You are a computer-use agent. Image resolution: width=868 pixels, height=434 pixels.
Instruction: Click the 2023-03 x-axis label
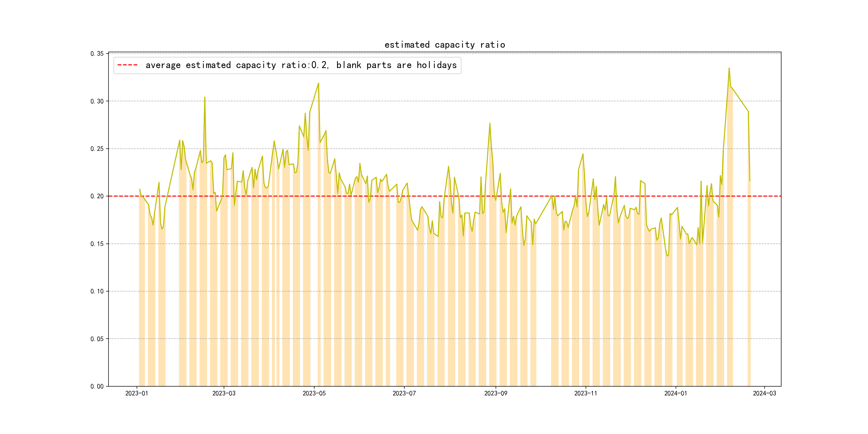tap(224, 393)
